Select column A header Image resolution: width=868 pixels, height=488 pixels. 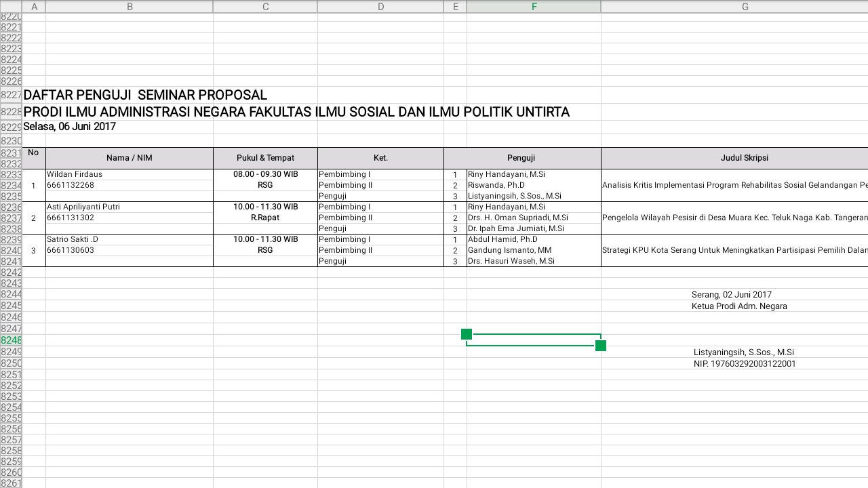pos(33,7)
